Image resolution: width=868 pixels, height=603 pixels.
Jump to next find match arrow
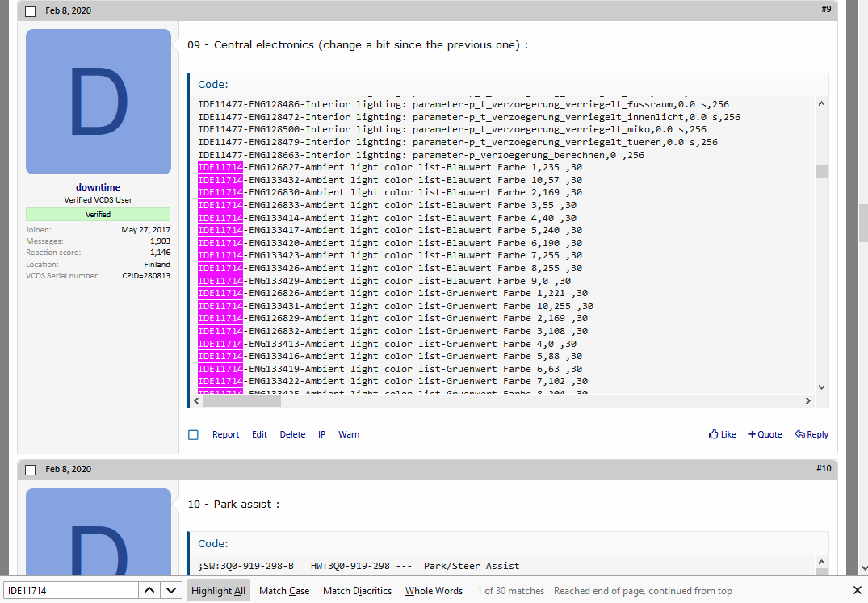pyautogui.click(x=171, y=590)
